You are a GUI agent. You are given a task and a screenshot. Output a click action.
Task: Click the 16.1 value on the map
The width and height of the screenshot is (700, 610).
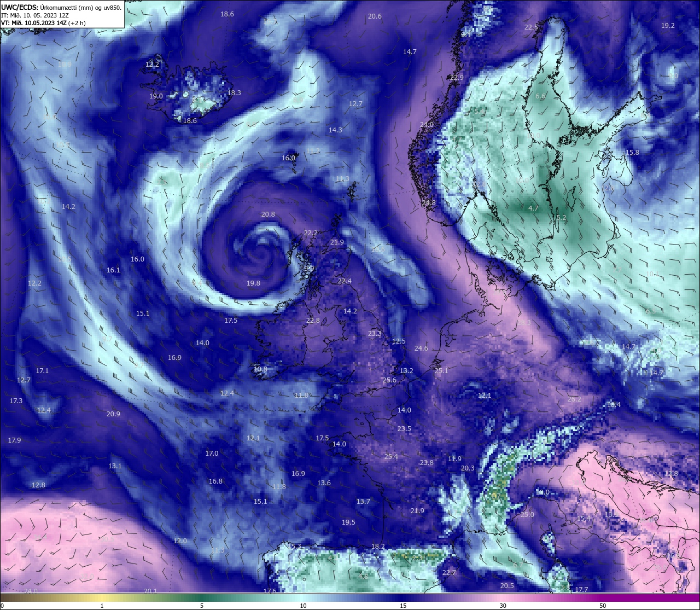coord(113,270)
